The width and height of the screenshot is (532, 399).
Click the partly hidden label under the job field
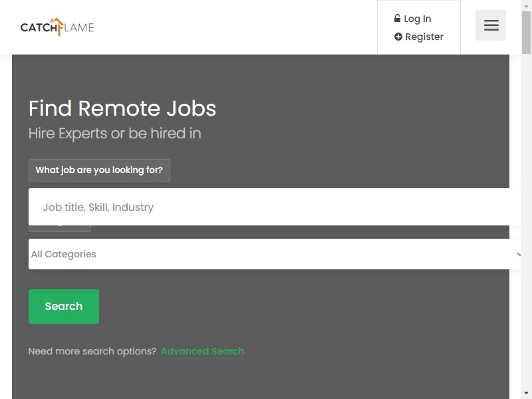pos(60,229)
